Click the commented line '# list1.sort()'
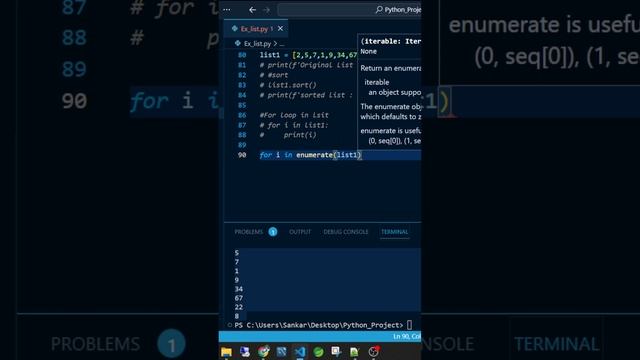The height and width of the screenshot is (360, 640). pos(288,85)
